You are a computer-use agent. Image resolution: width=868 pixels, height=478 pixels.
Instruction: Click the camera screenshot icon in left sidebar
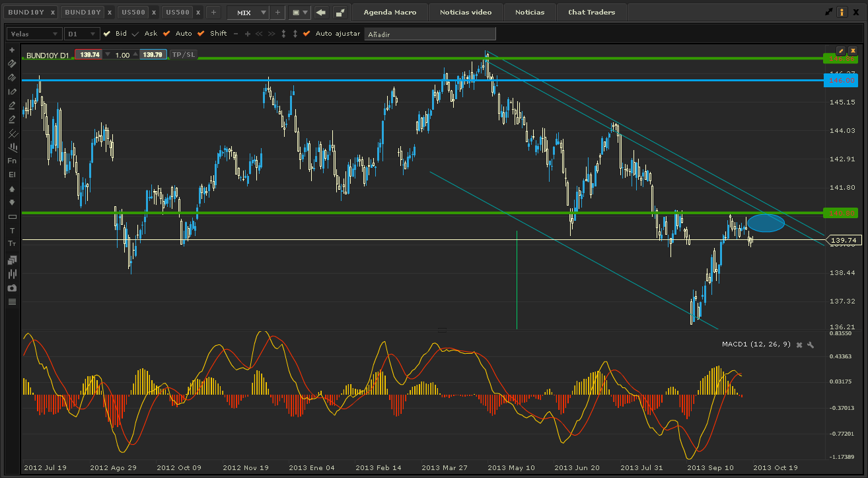(x=12, y=288)
